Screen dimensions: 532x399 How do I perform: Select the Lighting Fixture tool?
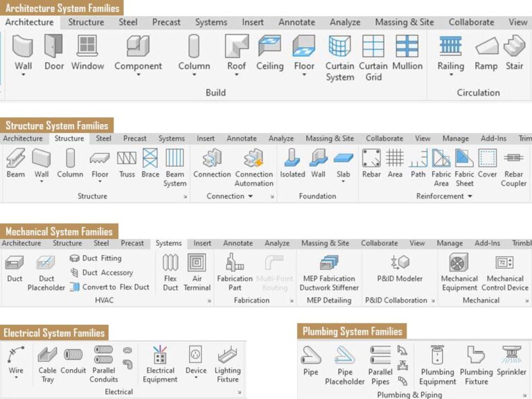pos(227,362)
